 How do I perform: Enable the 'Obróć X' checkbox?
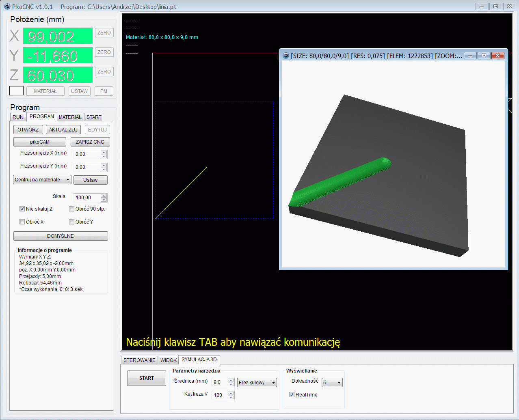click(x=22, y=222)
